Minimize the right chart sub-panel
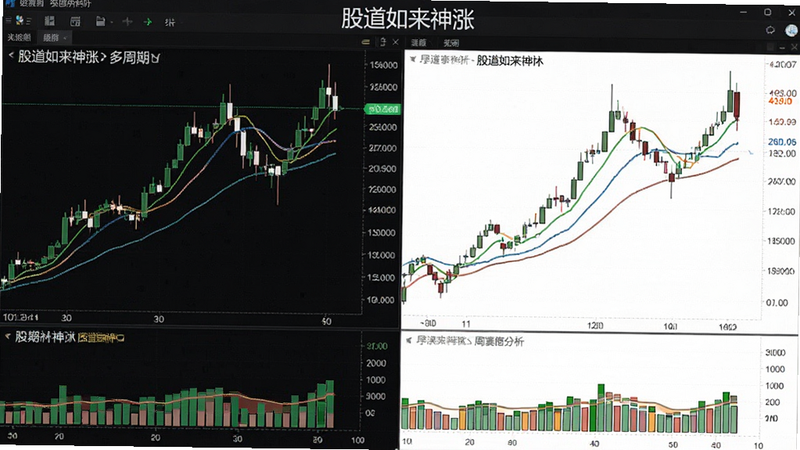 782,47
